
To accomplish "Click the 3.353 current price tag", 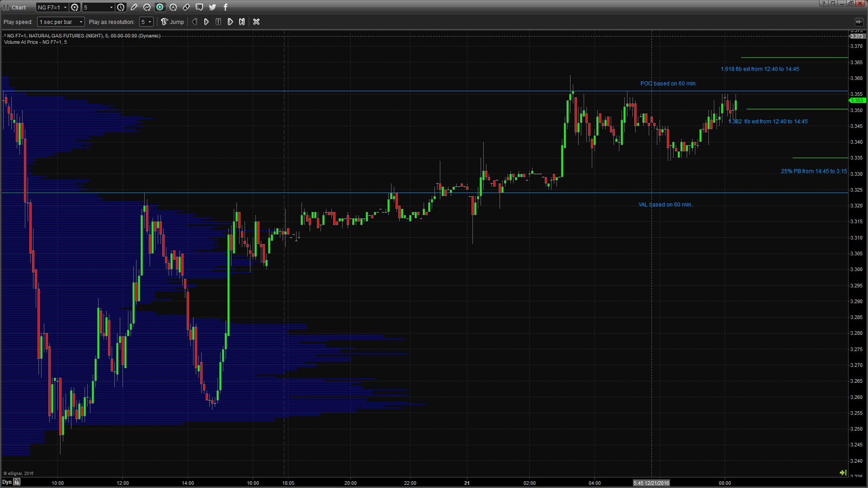I will click(857, 100).
